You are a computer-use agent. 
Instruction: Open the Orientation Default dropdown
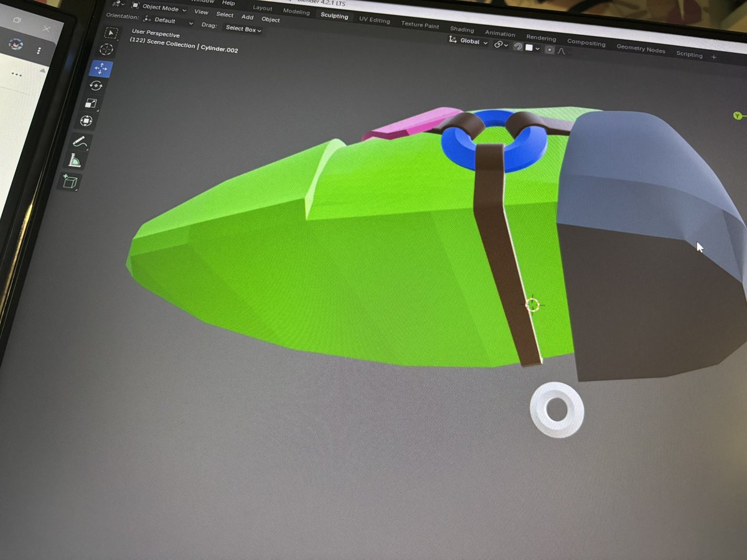point(167,21)
